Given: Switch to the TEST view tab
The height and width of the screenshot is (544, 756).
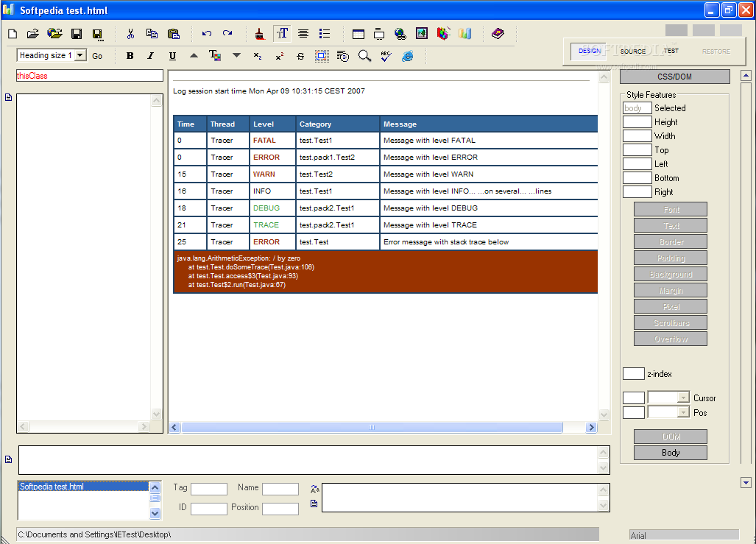Looking at the screenshot, I should pos(671,52).
